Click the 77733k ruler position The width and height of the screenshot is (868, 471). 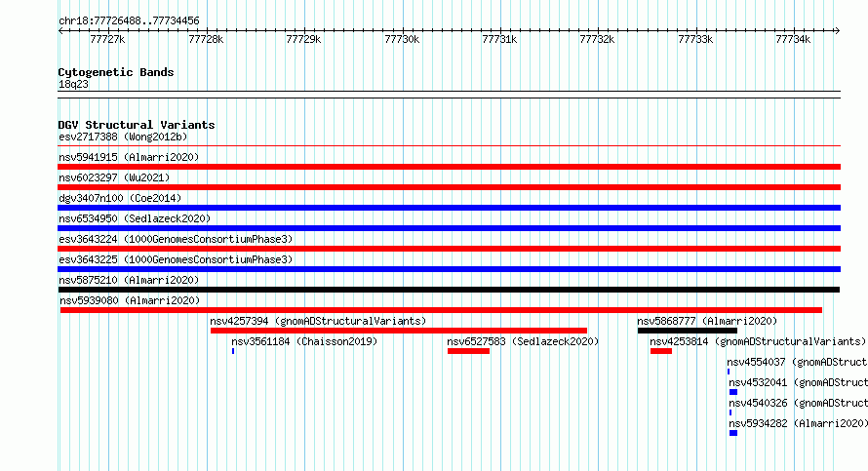pos(695,39)
